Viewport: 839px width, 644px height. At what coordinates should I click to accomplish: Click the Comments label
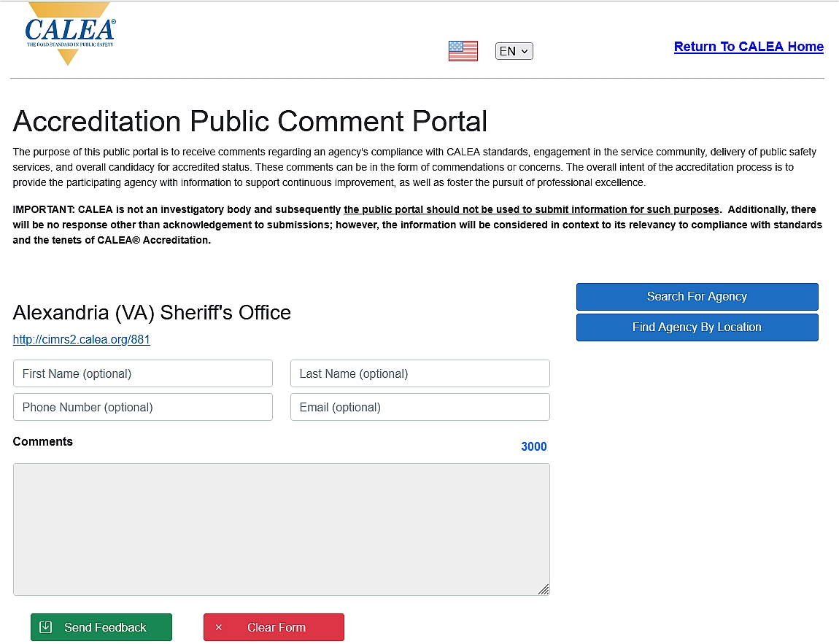(43, 441)
